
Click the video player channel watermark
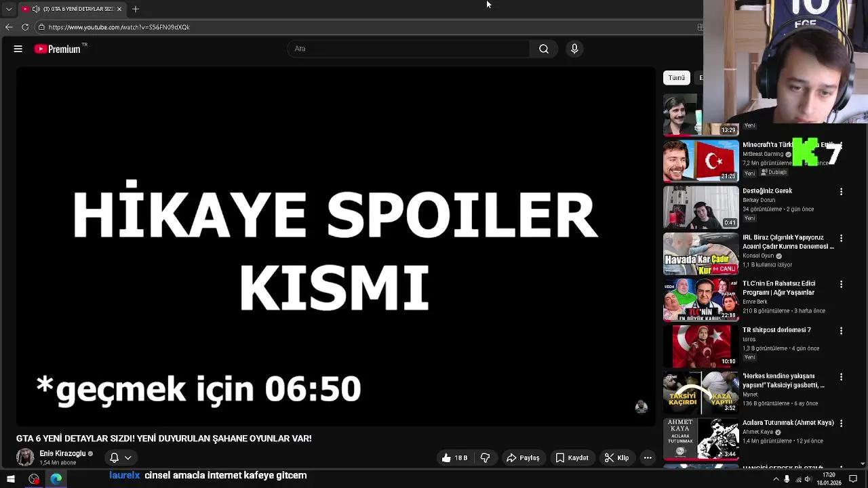click(x=641, y=406)
